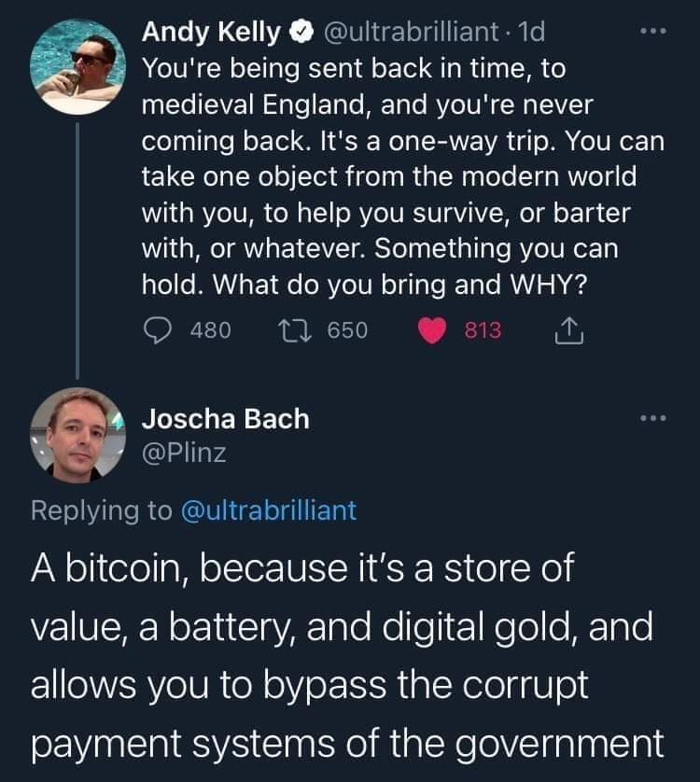Click the Joscha Bach display name
Viewport: 700px width, 782px height.
pyautogui.click(x=226, y=418)
